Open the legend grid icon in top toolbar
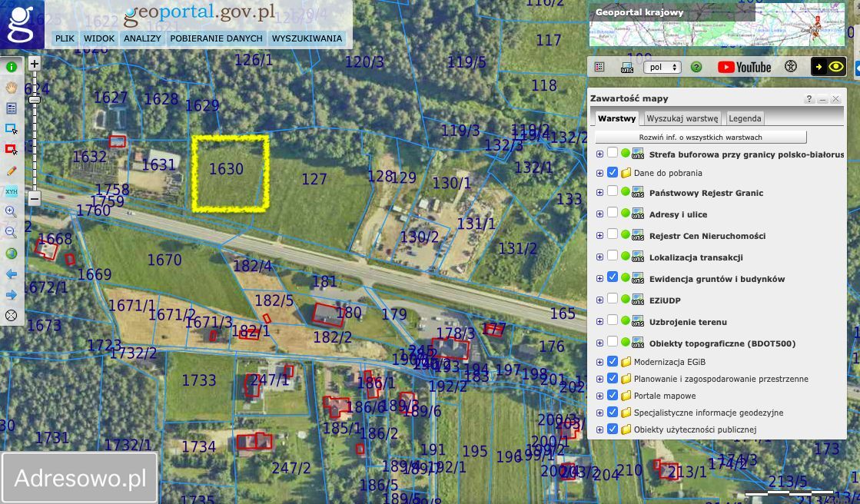Viewport: 860px width, 504px height. pyautogui.click(x=599, y=67)
